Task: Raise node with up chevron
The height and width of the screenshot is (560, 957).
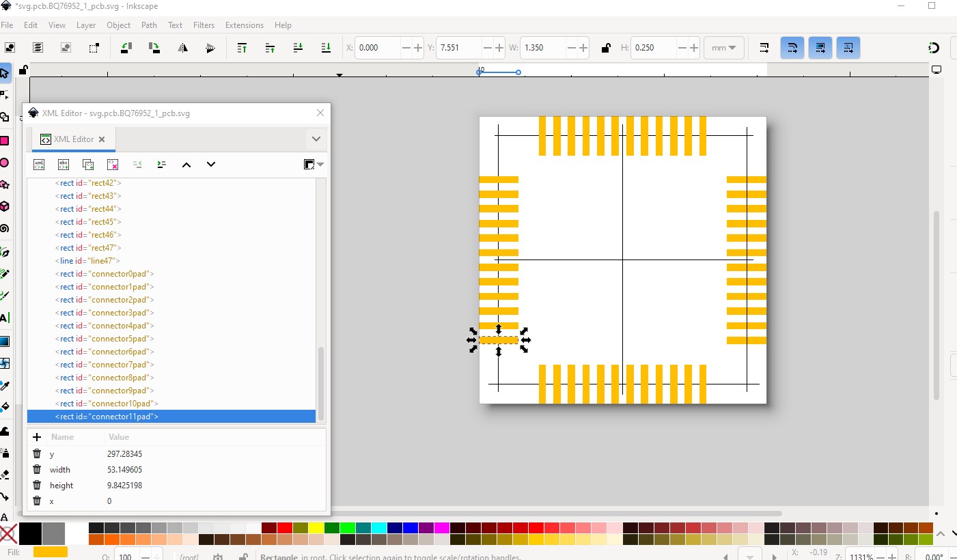Action: (x=186, y=165)
